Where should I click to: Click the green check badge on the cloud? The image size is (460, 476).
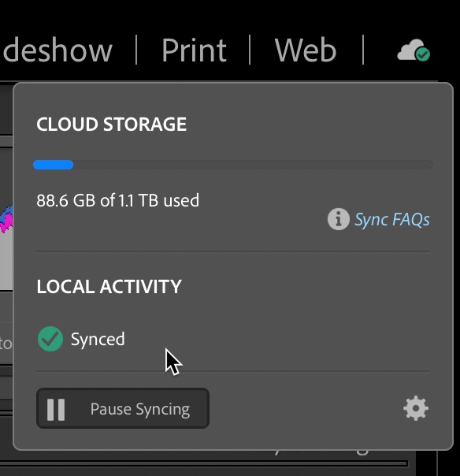[x=422, y=54]
